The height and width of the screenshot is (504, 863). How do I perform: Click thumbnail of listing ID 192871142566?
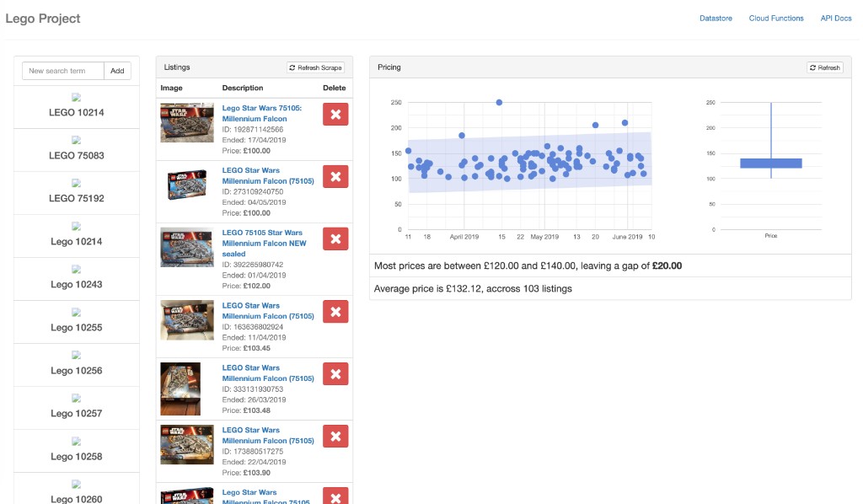pyautogui.click(x=187, y=123)
